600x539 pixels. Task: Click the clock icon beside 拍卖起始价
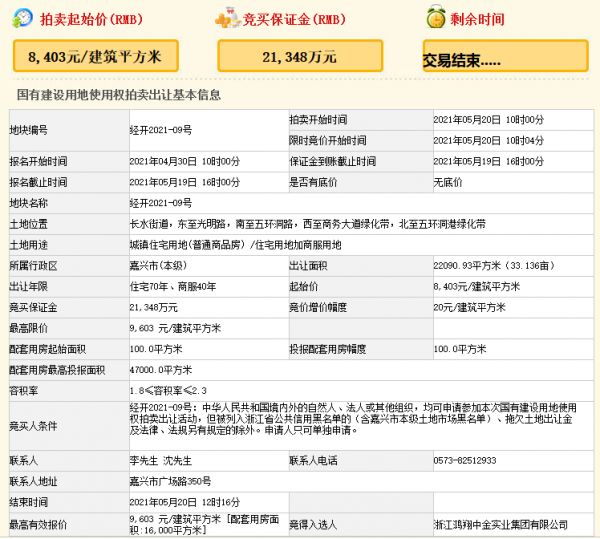(23, 18)
